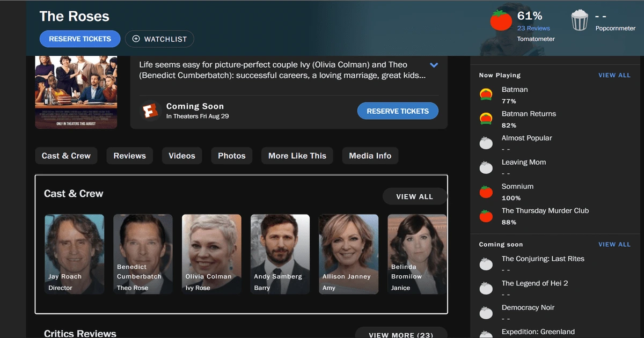Click 'In Theaters Fri Aug 29' text
644x338 pixels.
click(197, 116)
